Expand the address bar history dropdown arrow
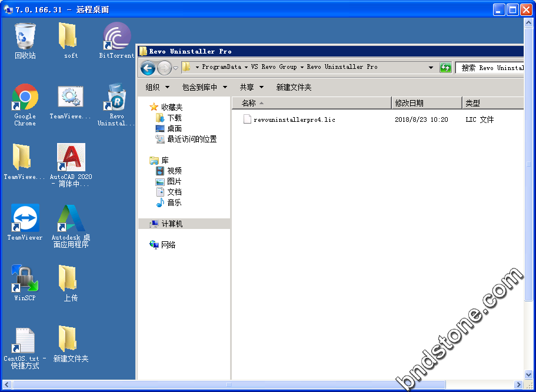 431,68
